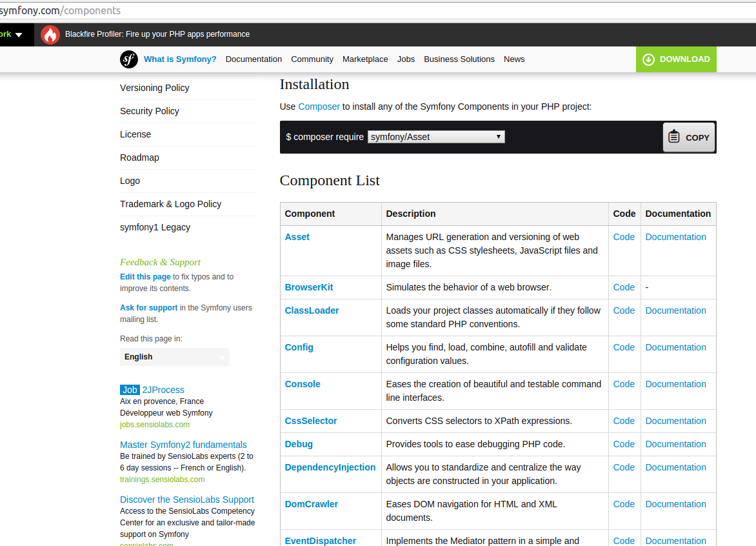This screenshot has height=546, width=756.
Task: Open Logo sidebar link
Action: coord(130,181)
